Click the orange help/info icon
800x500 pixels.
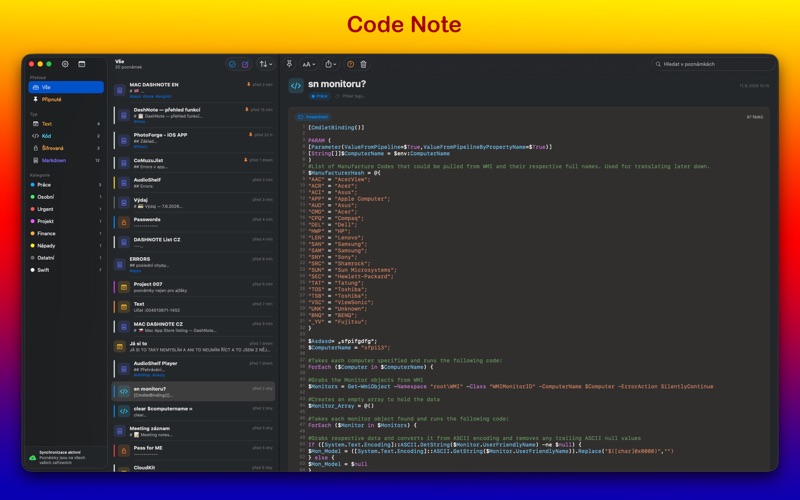pos(351,64)
